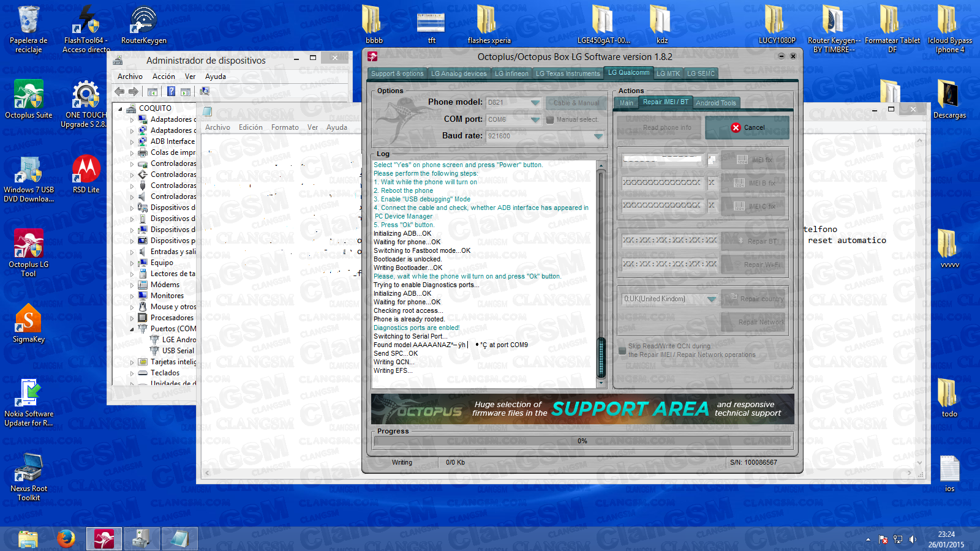Screen dimensions: 980x551
Task: Click the Progress bar showing 0%
Action: coord(582,441)
